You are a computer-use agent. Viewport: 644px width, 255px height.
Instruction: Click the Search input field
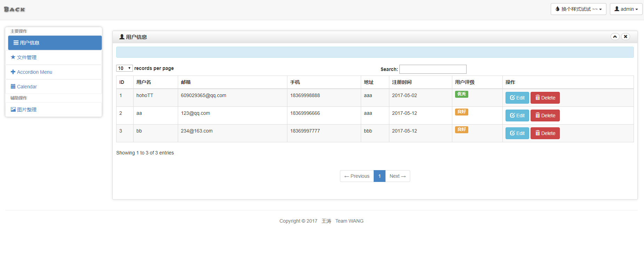point(433,69)
